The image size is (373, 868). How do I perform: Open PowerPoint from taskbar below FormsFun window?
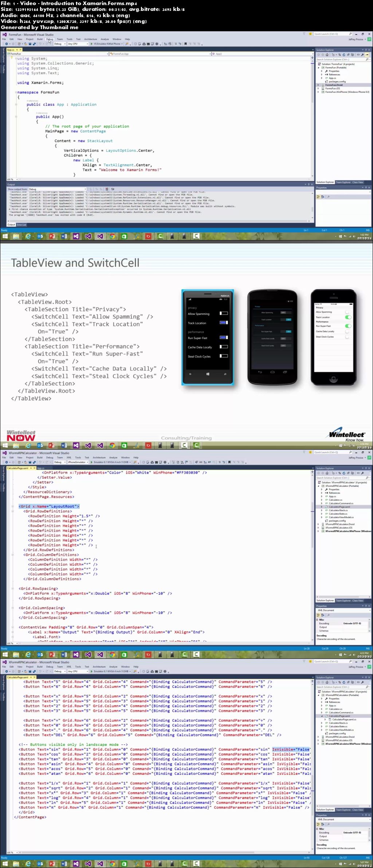click(x=52, y=236)
